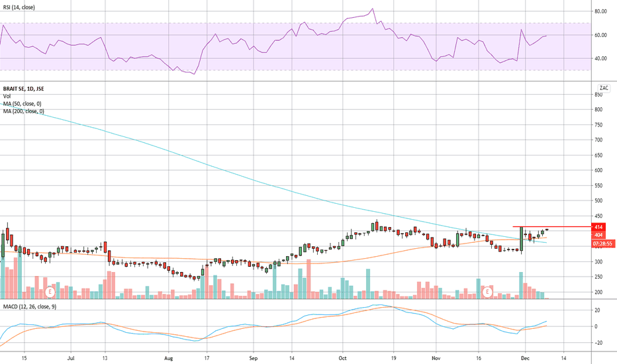Click the 500 level on price scale

598,201
